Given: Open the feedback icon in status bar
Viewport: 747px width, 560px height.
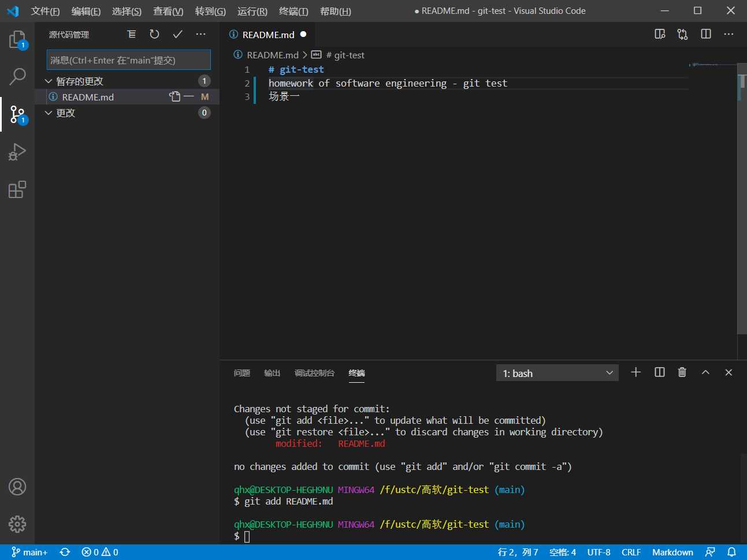Looking at the screenshot, I should [x=710, y=552].
